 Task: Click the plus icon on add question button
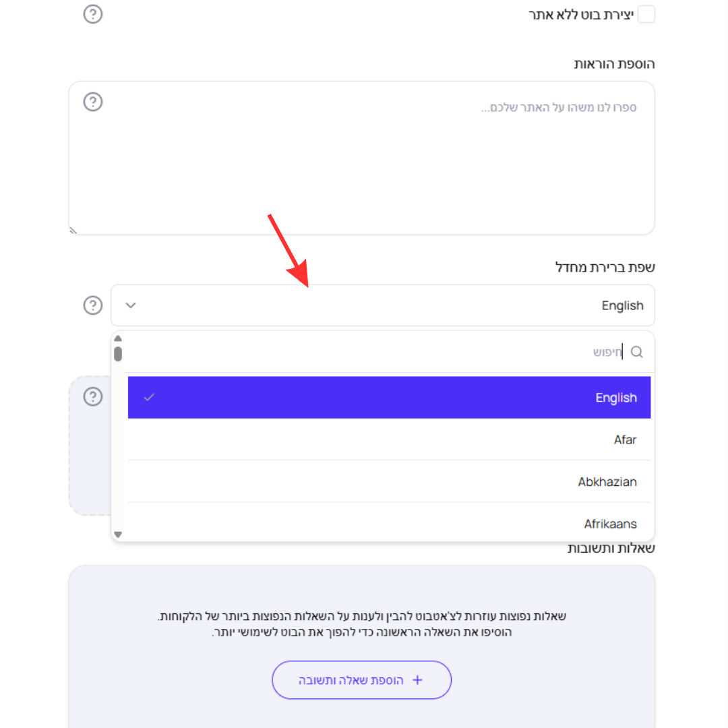tap(417, 679)
